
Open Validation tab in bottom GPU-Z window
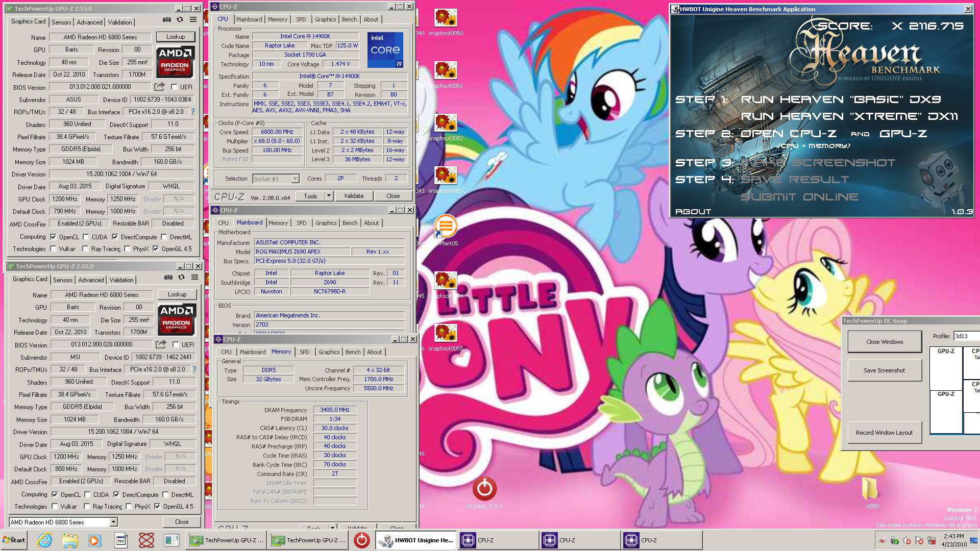pos(121,280)
